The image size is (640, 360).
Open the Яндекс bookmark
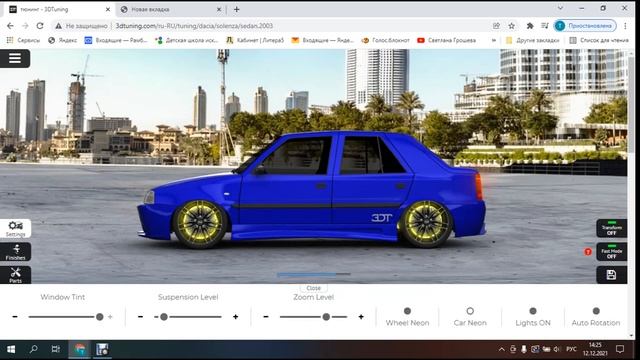click(x=62, y=40)
